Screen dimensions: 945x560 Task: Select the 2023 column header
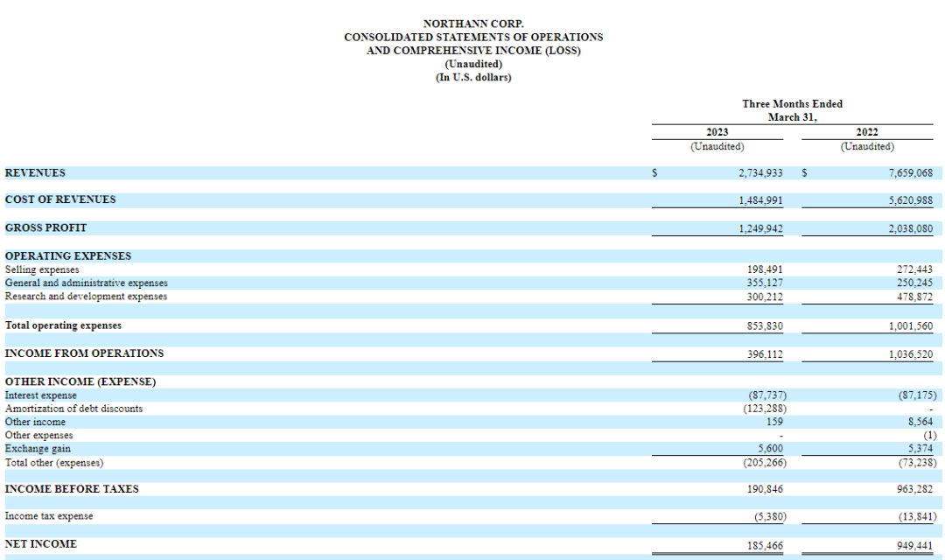717,132
